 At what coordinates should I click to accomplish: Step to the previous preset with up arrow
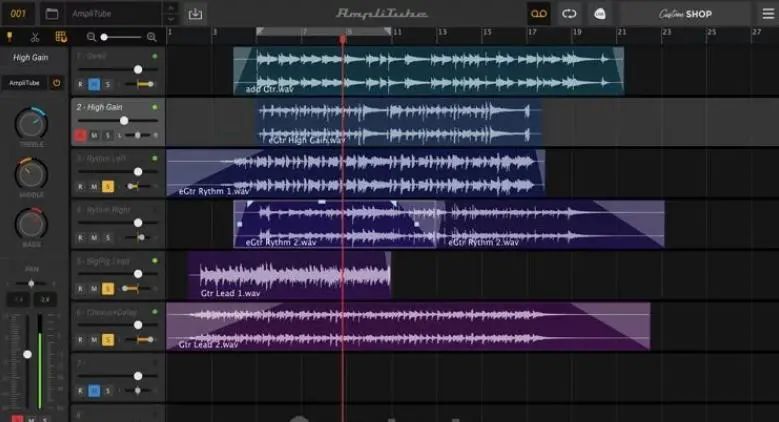tap(170, 8)
